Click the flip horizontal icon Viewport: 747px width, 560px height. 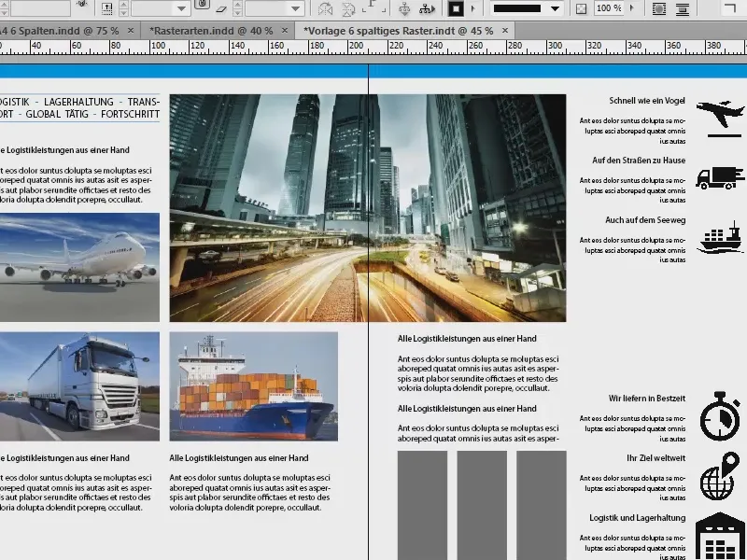pyautogui.click(x=326, y=8)
